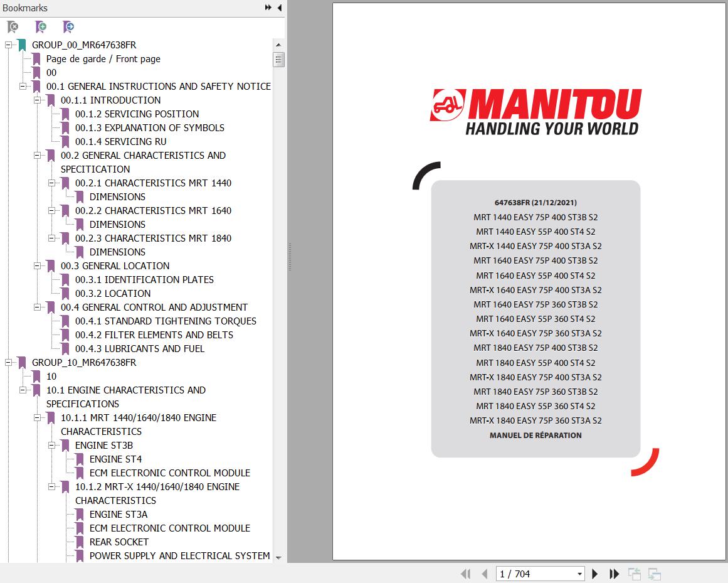Click the find current bookmark icon
Screen dimensions: 728x583
[x=68, y=27]
